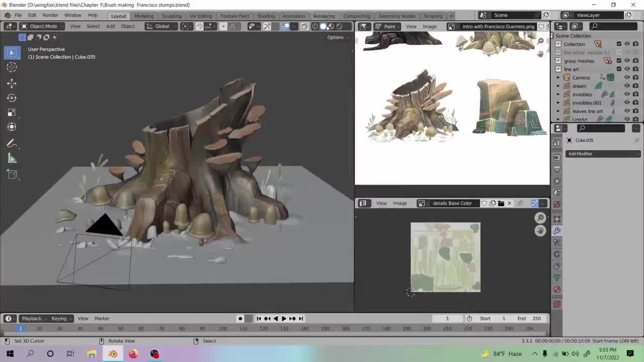Expand the Camera item in outliner

click(557, 77)
